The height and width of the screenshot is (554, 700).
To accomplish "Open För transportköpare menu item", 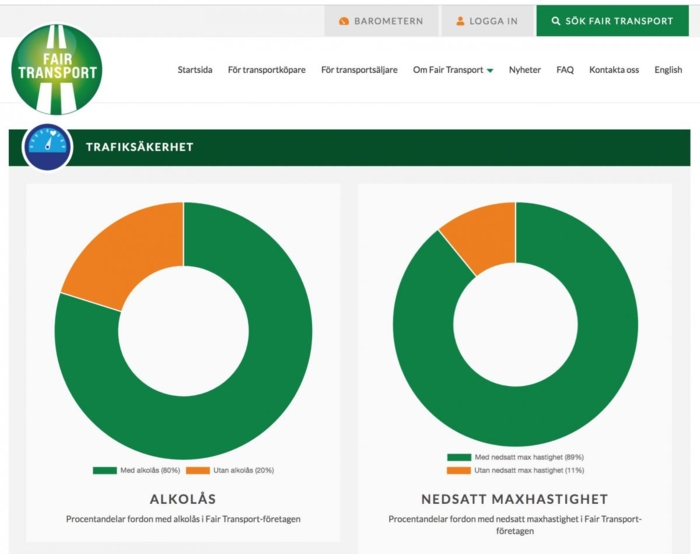I will [267, 70].
